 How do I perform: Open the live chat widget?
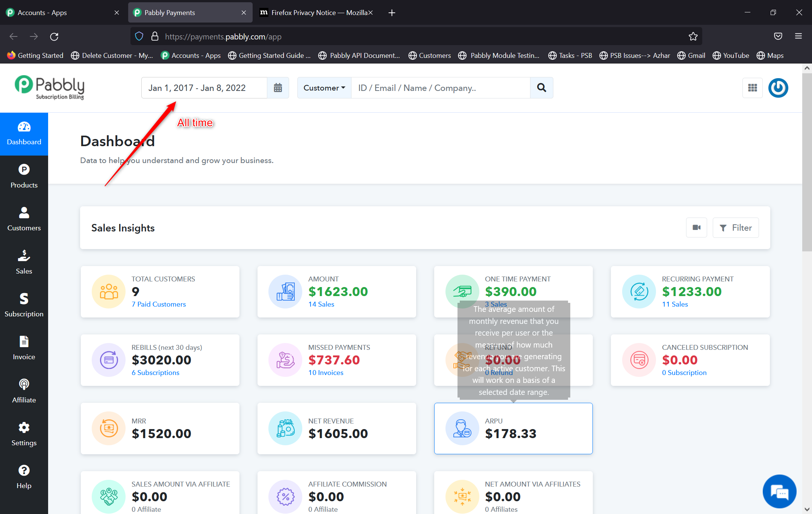point(779,491)
